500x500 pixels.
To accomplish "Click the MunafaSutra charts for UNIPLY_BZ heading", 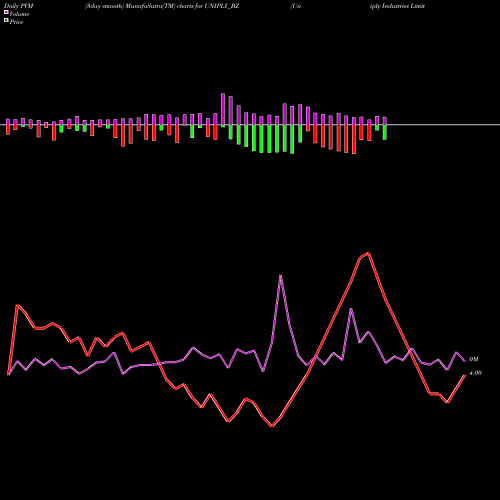I will point(162,6).
